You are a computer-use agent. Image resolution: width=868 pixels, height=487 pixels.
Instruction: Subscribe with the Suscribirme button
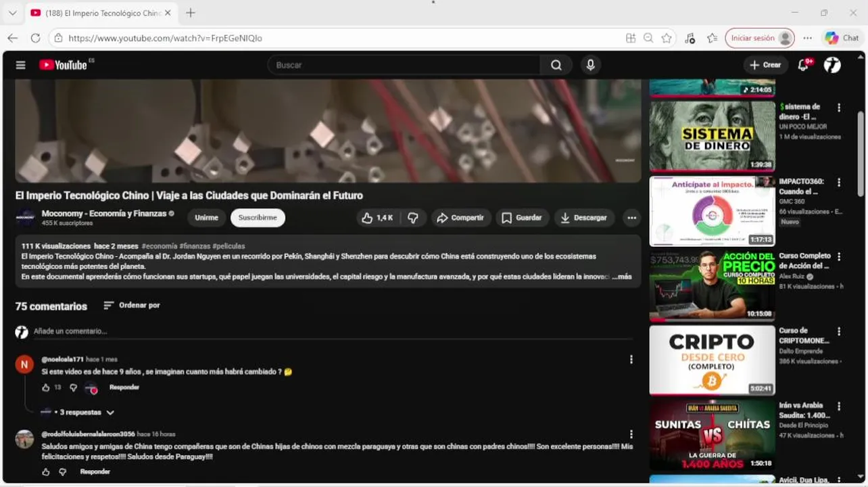point(258,218)
